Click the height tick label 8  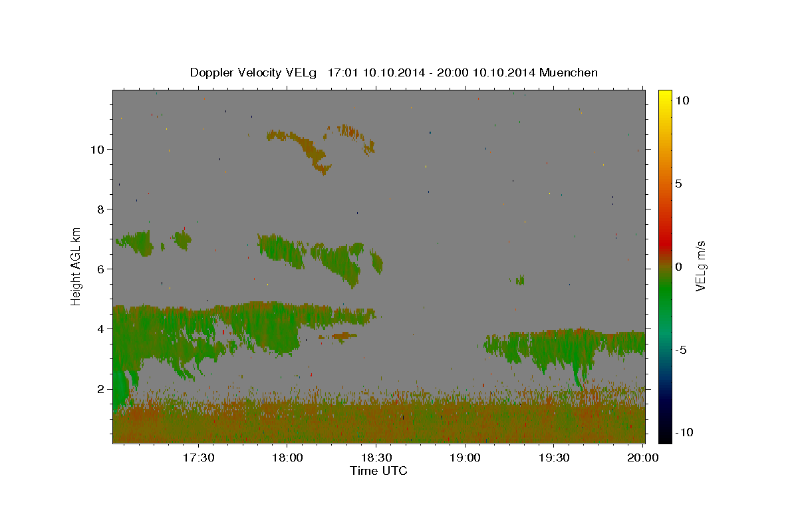(101, 209)
